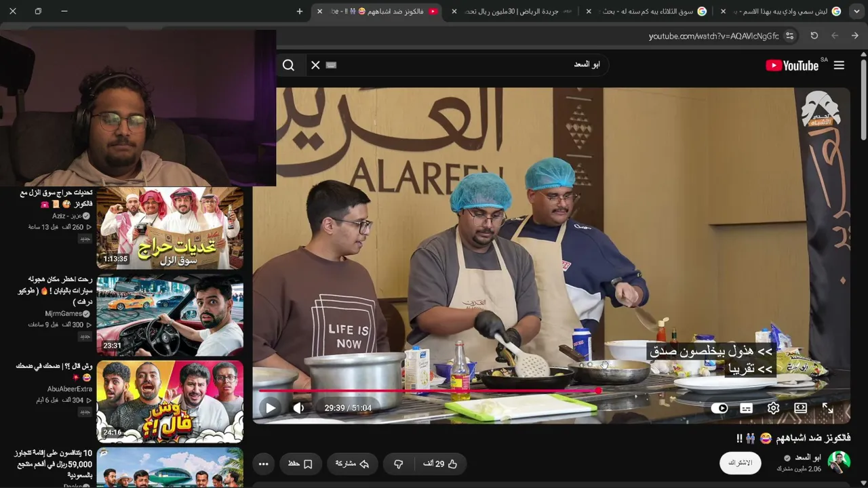Click the 24:16 duration badge
Image resolution: width=868 pixels, height=488 pixels.
(112, 432)
